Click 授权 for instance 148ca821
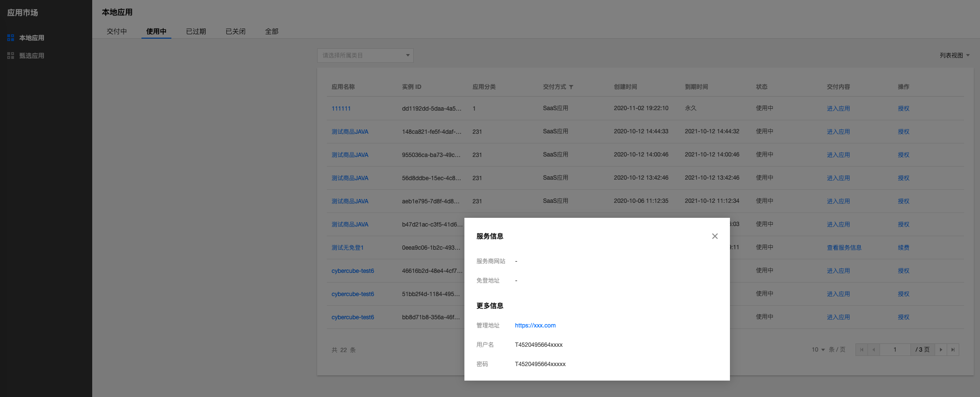This screenshot has height=397, width=980. (904, 132)
